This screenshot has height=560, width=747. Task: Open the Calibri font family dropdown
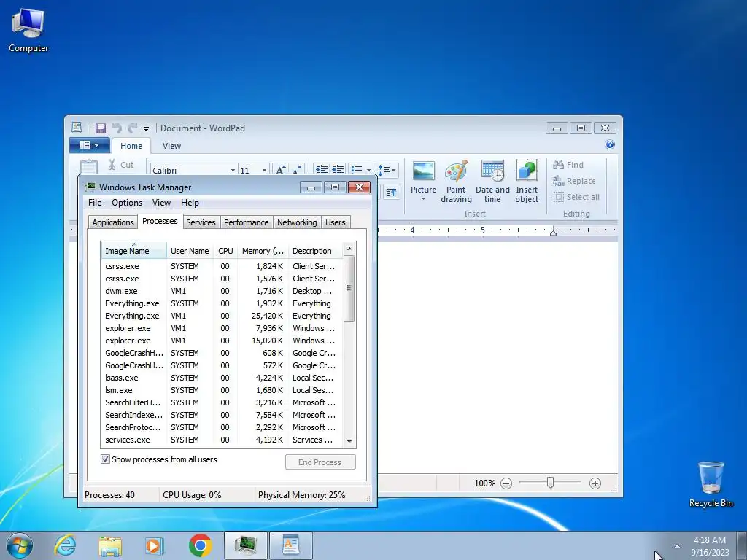pyautogui.click(x=233, y=170)
